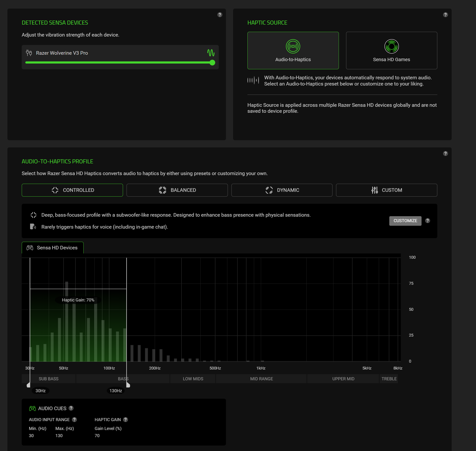Click the green waveform vibration icon
The height and width of the screenshot is (451, 476).
211,53
